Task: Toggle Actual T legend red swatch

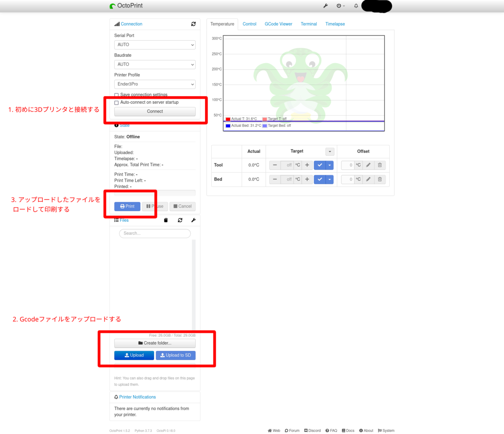Action: click(x=228, y=119)
